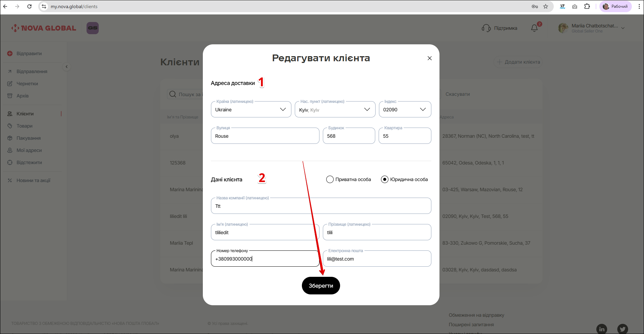The width and height of the screenshot is (644, 334).
Task: Click the Електронна пошта field
Action: pyautogui.click(x=377, y=259)
